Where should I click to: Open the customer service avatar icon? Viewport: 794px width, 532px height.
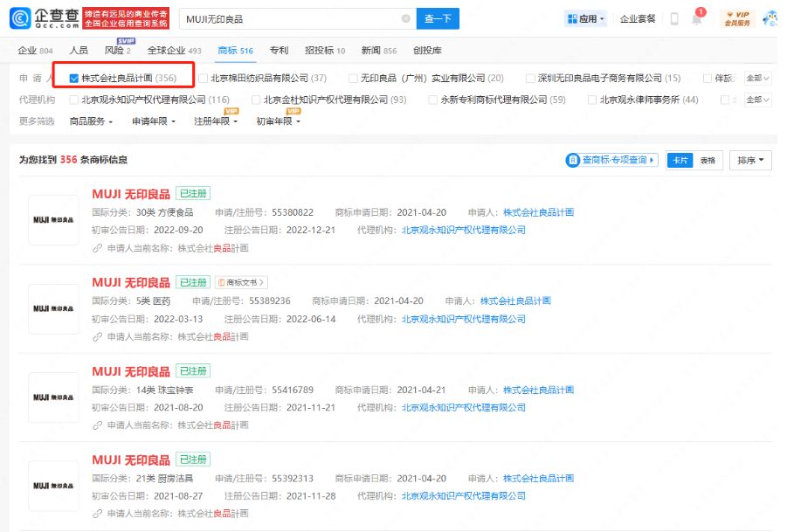click(770, 18)
